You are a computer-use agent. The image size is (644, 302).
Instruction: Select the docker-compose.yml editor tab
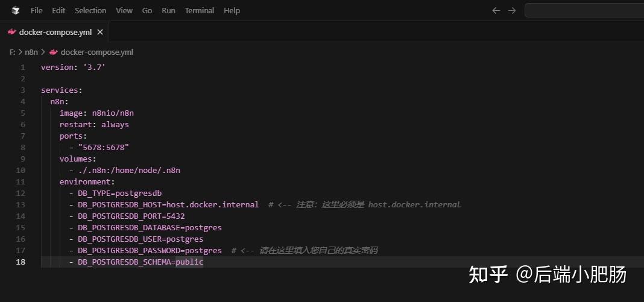[55, 32]
